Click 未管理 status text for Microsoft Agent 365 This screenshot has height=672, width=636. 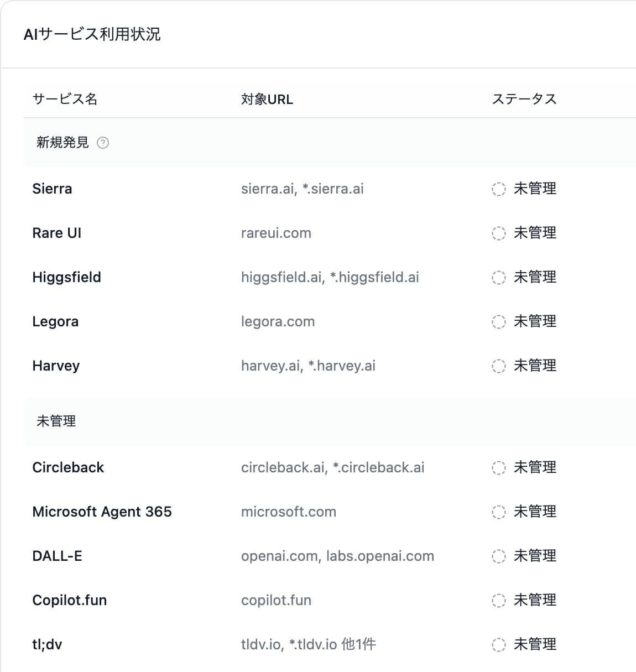coord(535,512)
